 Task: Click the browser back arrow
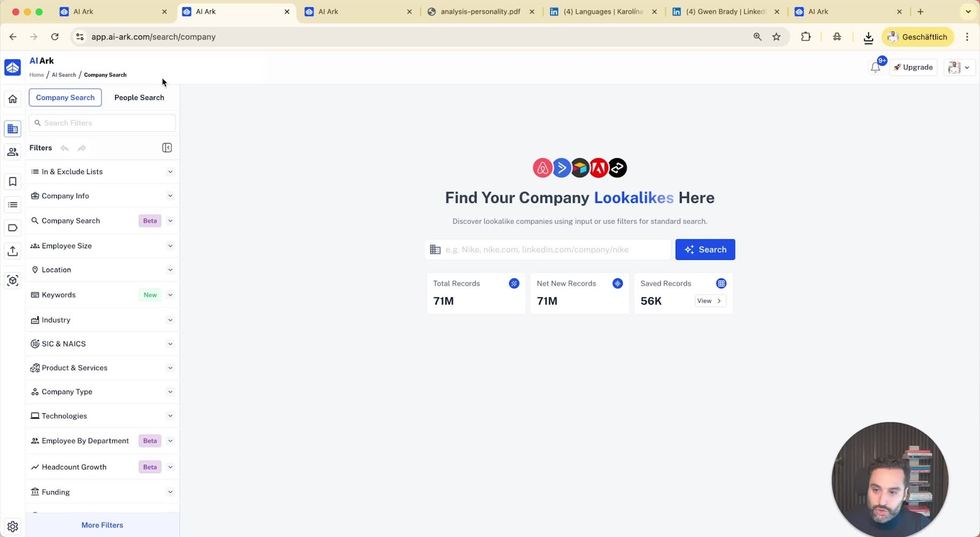click(13, 37)
